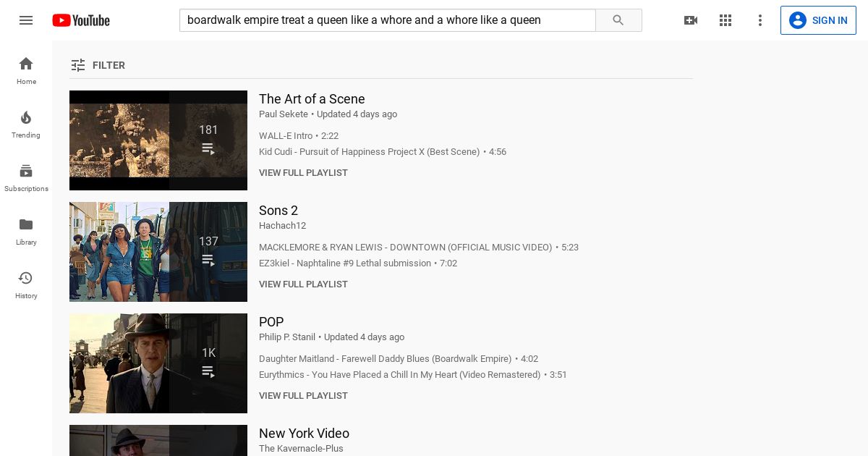Image resolution: width=868 pixels, height=456 pixels.
Task: Click the SIGN IN button
Action: 818,20
